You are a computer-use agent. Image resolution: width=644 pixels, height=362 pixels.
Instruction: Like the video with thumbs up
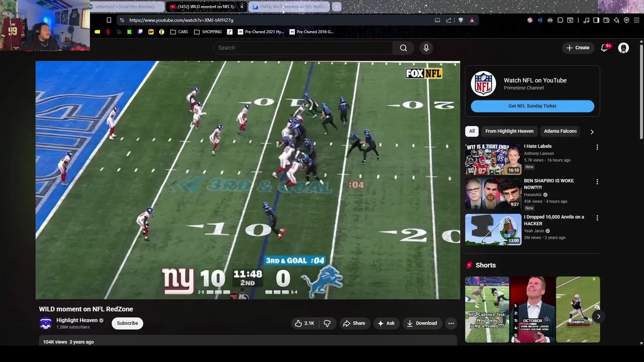[304, 323]
